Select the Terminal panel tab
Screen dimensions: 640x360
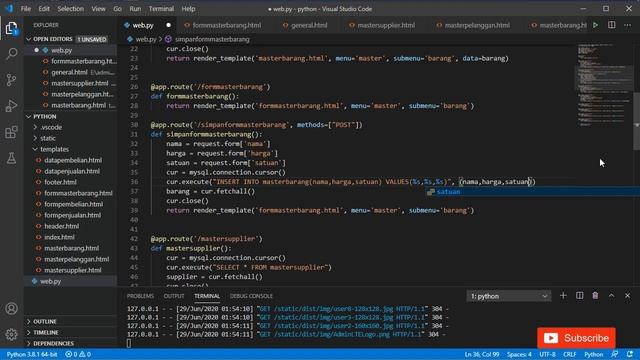tap(207, 296)
